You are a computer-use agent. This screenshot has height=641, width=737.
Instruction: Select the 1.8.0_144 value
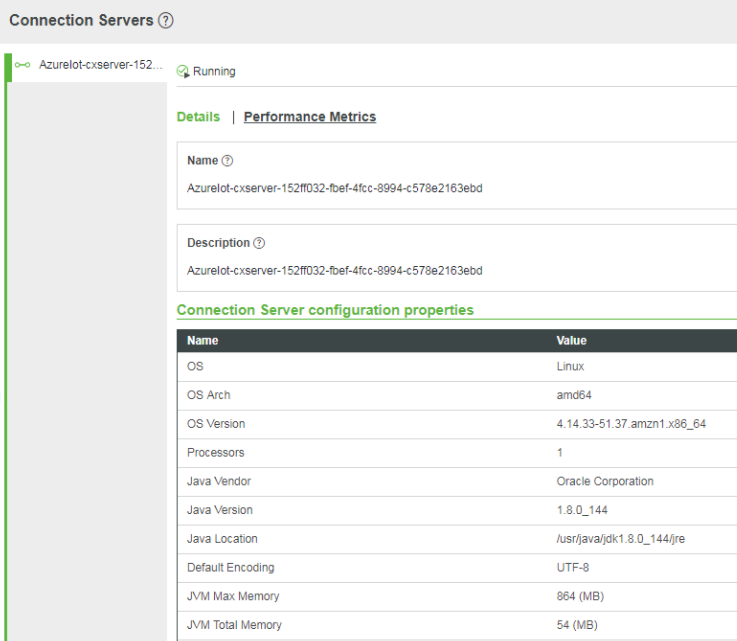point(582,510)
